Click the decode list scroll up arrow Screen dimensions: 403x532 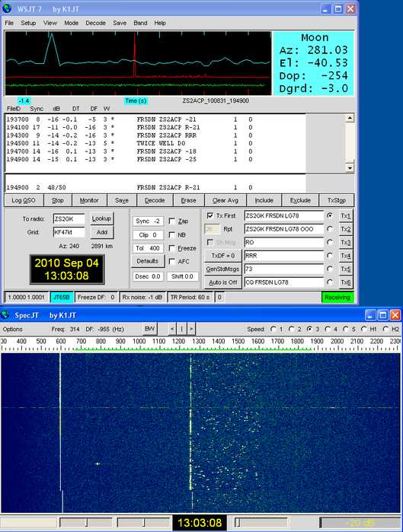[350, 118]
